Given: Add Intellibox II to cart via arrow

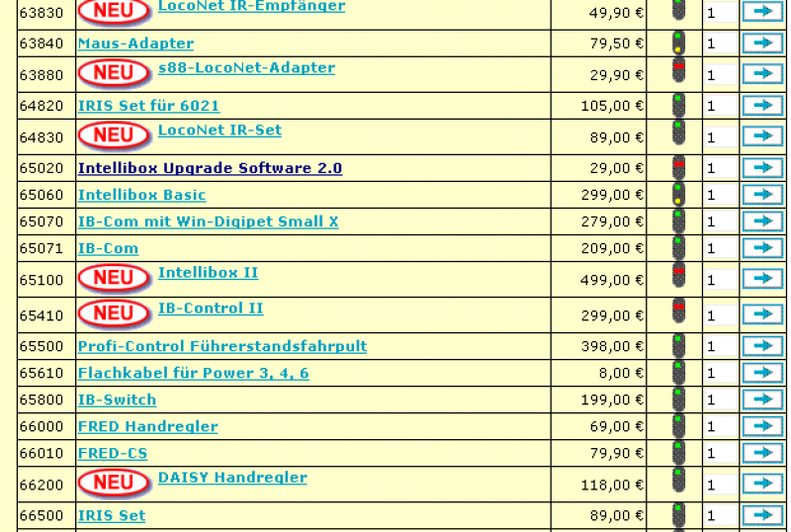Looking at the screenshot, I should pyautogui.click(x=762, y=279).
